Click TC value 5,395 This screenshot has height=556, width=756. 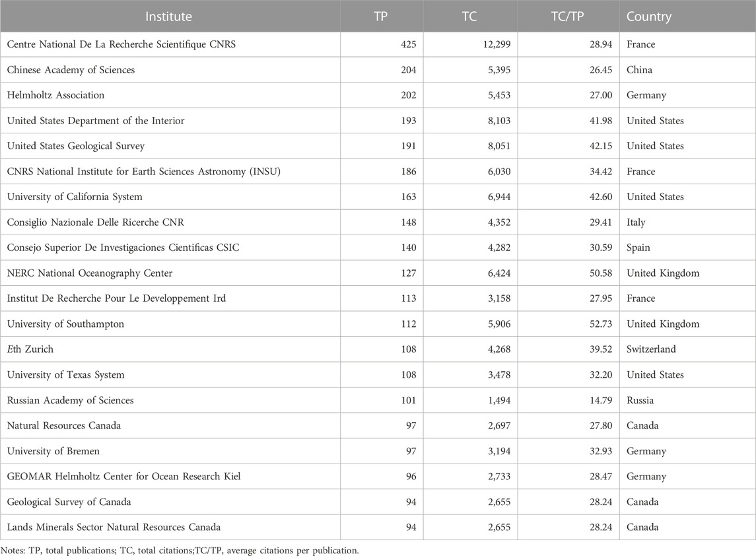tap(499, 70)
